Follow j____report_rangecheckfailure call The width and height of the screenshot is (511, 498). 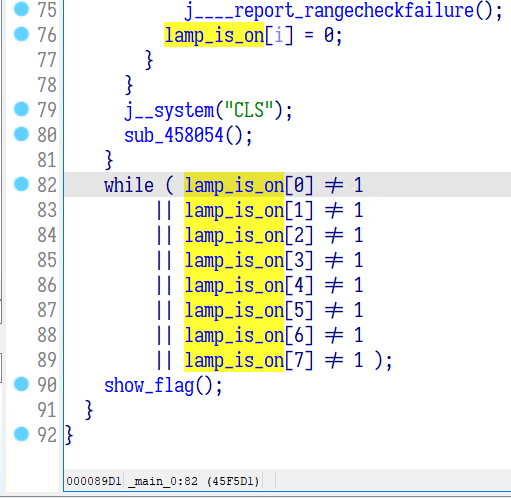click(x=329, y=11)
